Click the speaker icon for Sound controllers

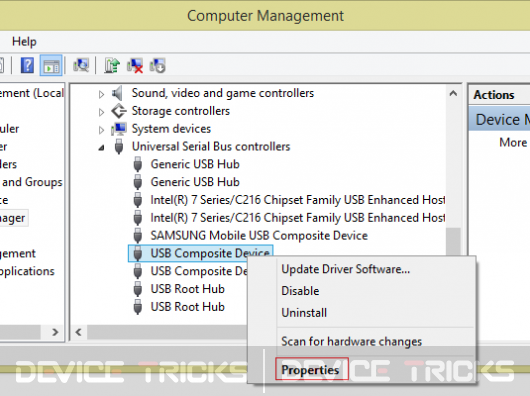(x=117, y=93)
